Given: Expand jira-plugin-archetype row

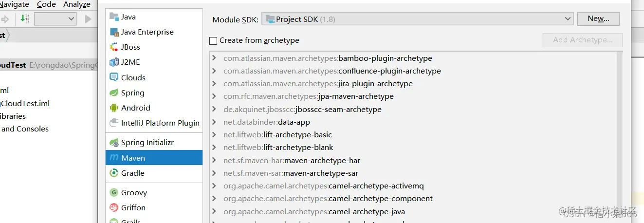Looking at the screenshot, I should point(215,84).
